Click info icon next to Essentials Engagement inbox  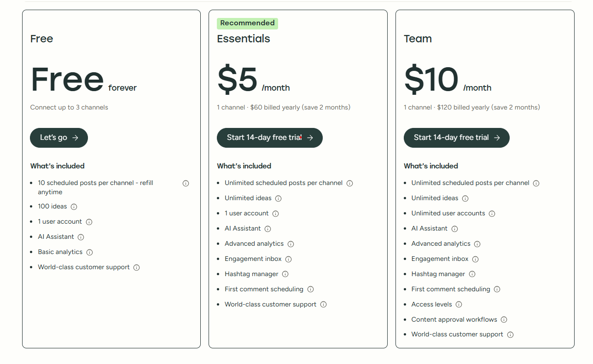[288, 259]
